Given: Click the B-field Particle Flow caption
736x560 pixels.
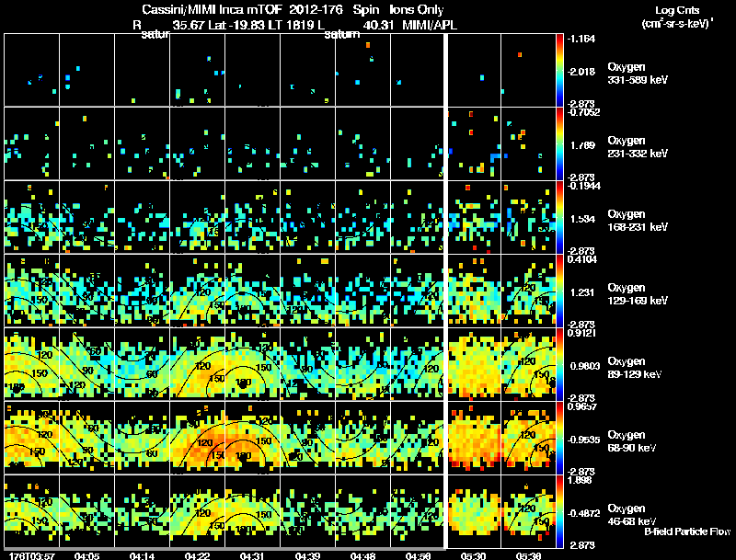Looking at the screenshot, I should (687, 531).
